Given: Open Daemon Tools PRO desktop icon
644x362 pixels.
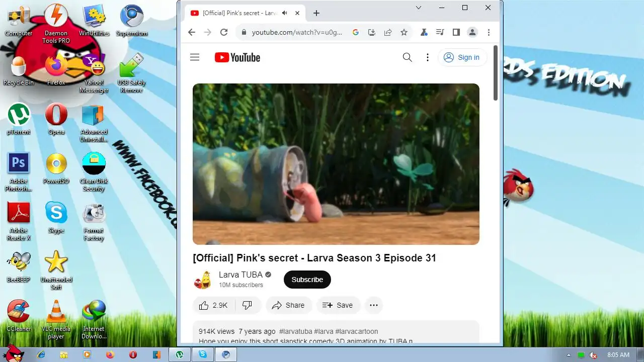Looking at the screenshot, I should 56,23.
